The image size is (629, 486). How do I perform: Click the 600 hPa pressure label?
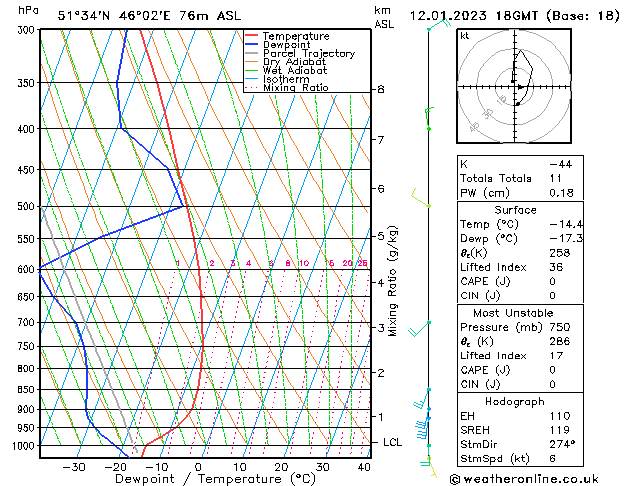coord(28,269)
